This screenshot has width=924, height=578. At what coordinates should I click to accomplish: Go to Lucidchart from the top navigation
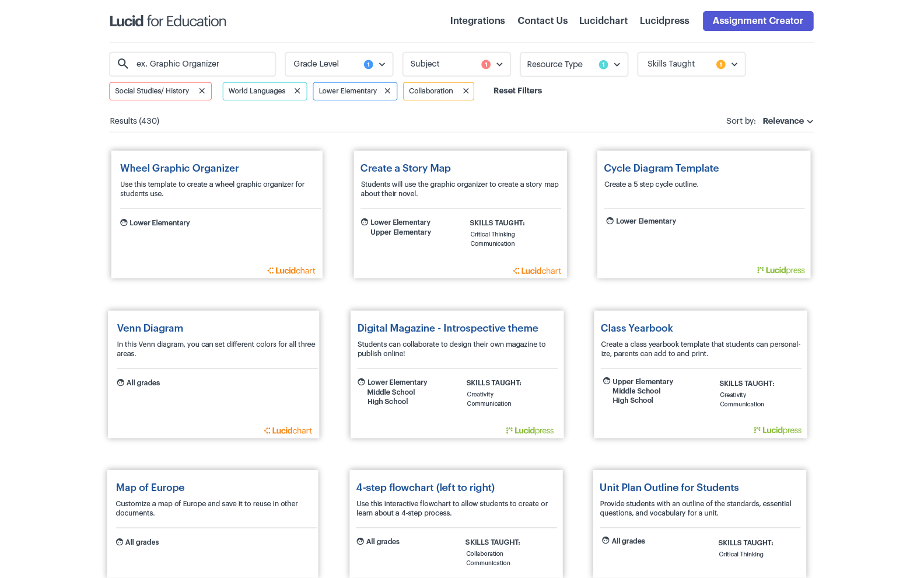tap(603, 21)
